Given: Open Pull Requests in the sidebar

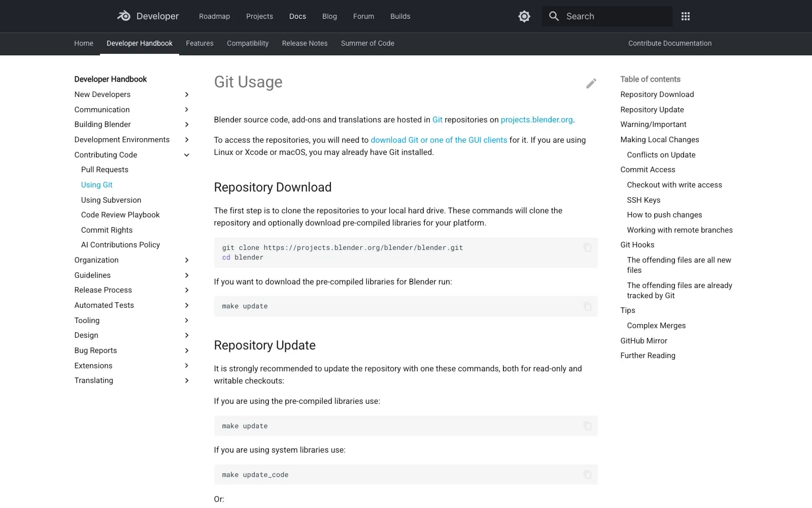Looking at the screenshot, I should pyautogui.click(x=105, y=170).
